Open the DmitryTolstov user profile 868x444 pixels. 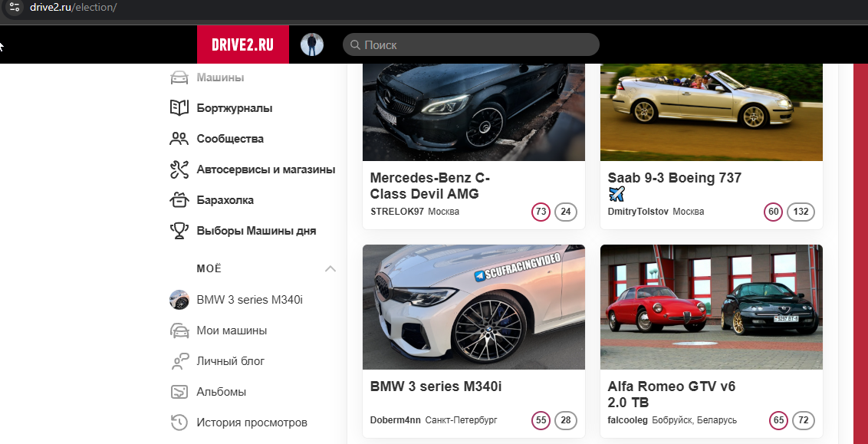tap(638, 212)
